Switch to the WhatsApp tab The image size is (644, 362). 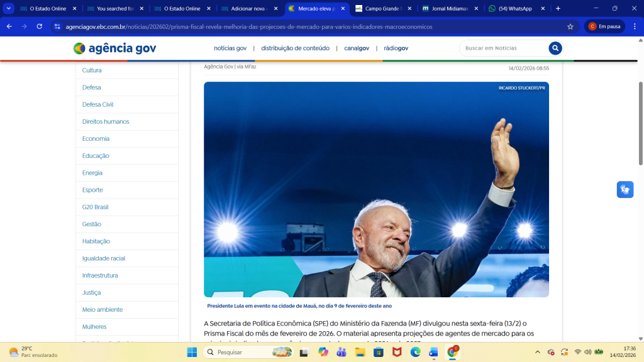514,9
